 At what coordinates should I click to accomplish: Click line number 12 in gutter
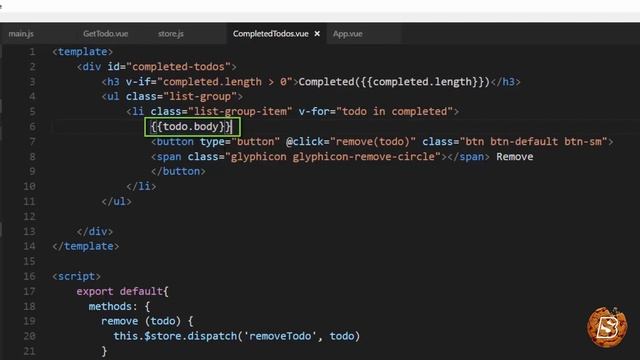coord(29,216)
